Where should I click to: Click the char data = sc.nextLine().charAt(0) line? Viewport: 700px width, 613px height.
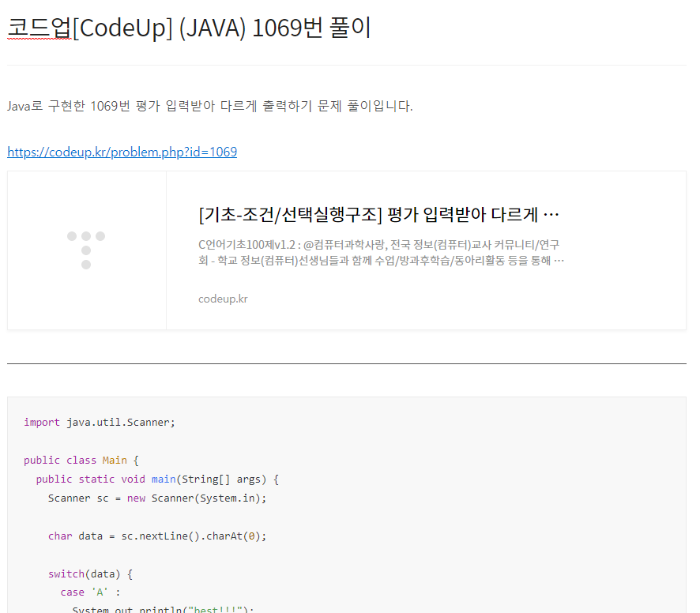coord(157,536)
